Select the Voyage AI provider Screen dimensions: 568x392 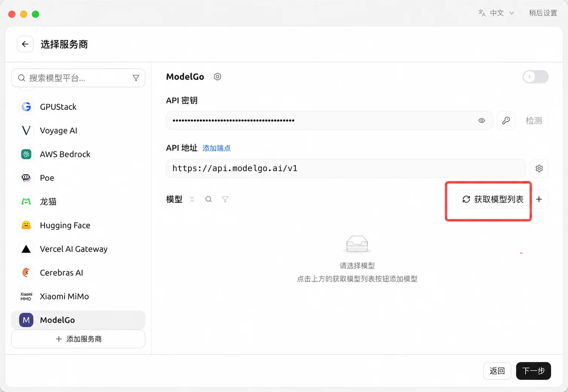point(78,131)
